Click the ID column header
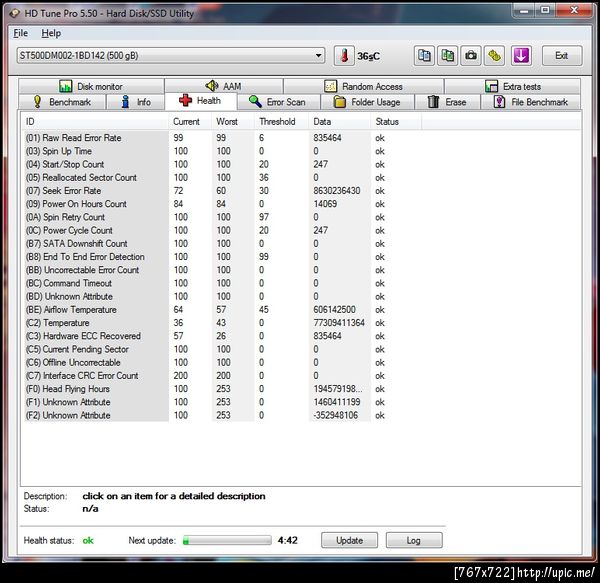 click(96, 122)
